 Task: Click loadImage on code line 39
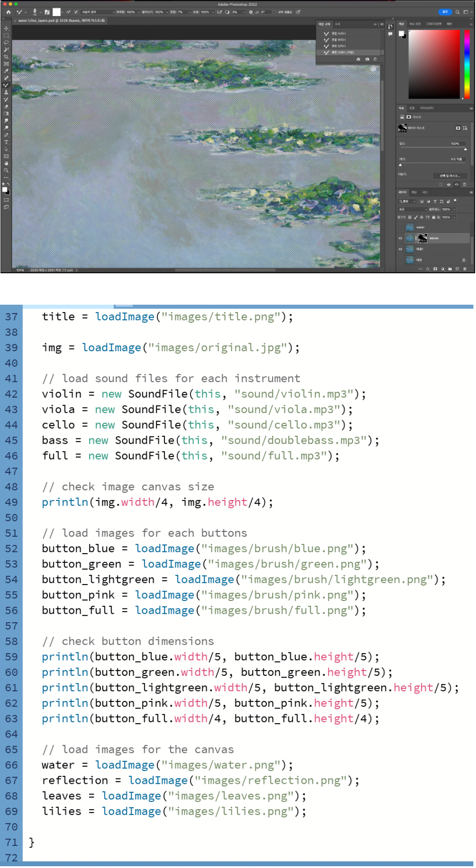pyautogui.click(x=111, y=348)
